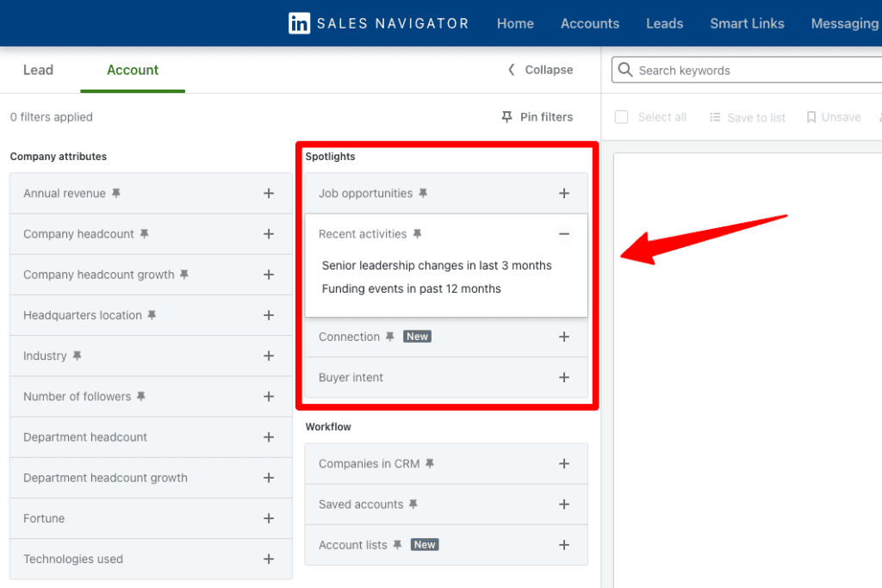The width and height of the screenshot is (882, 588).
Task: Expand the Number of followers filter
Action: (269, 396)
